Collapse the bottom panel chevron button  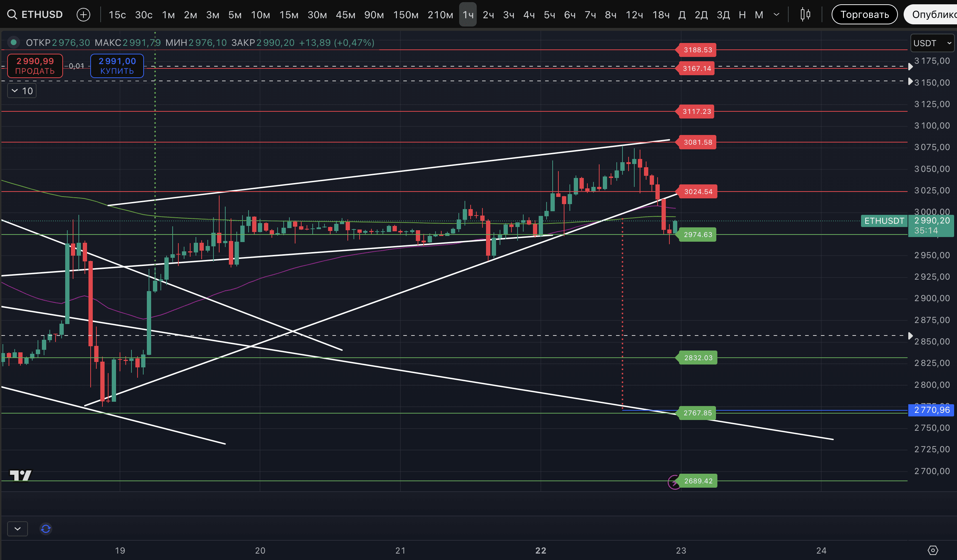click(18, 528)
